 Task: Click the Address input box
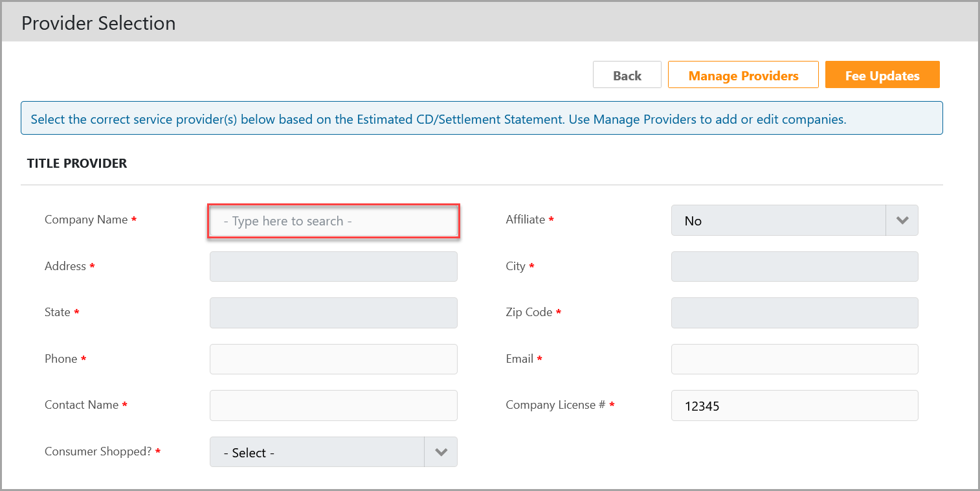tap(333, 266)
